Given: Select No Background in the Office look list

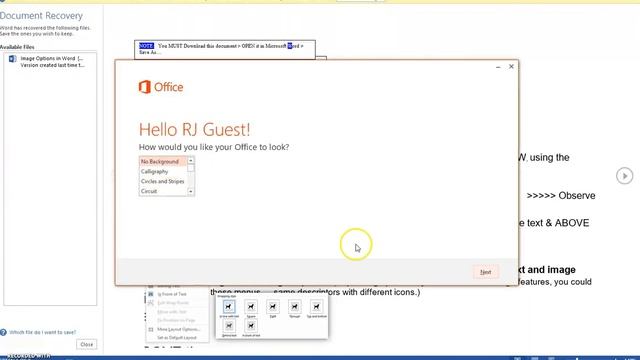Looking at the screenshot, I should pyautogui.click(x=162, y=162).
